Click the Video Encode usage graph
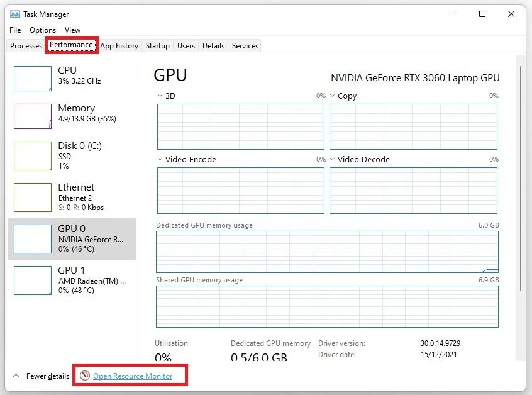The width and height of the screenshot is (532, 395). click(241, 191)
